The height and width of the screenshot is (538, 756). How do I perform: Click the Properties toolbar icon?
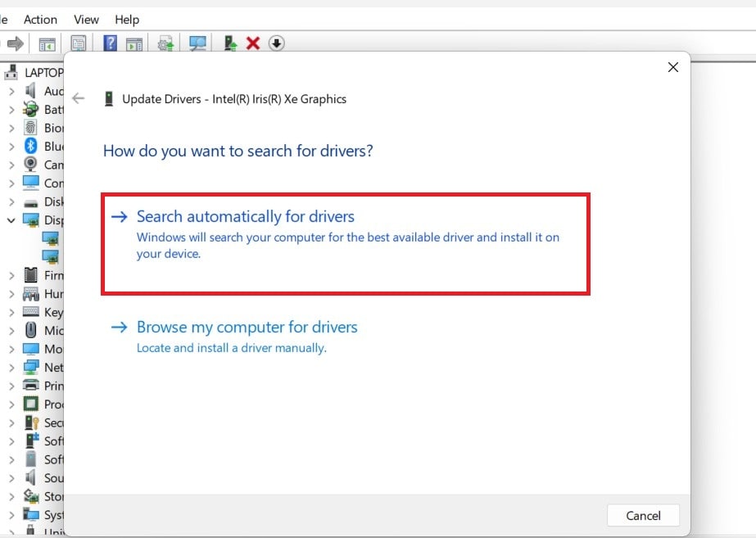coord(78,43)
